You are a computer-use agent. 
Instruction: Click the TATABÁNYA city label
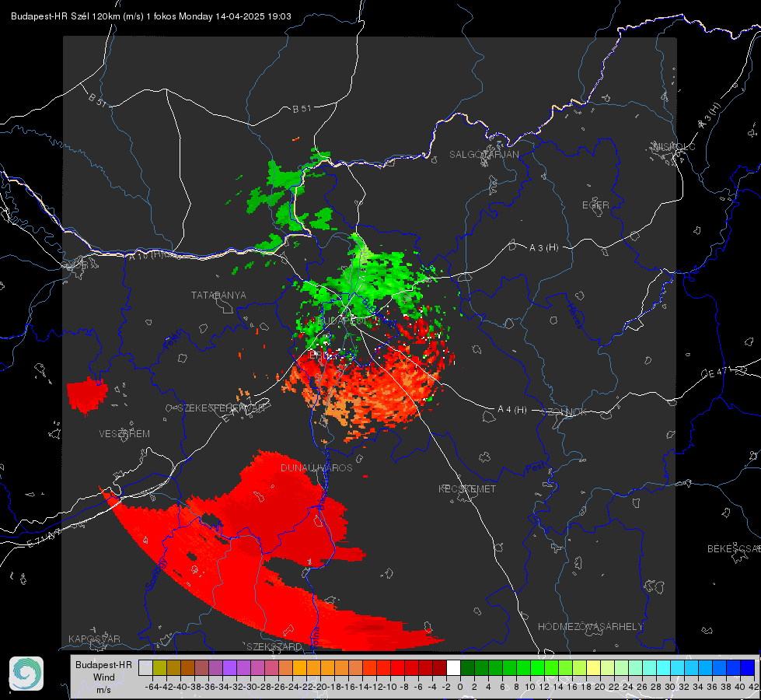tap(218, 295)
